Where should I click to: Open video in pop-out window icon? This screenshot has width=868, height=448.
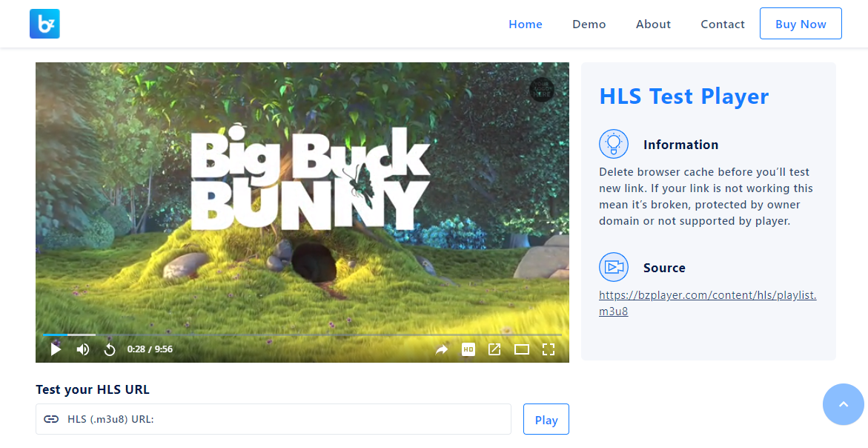tap(494, 349)
